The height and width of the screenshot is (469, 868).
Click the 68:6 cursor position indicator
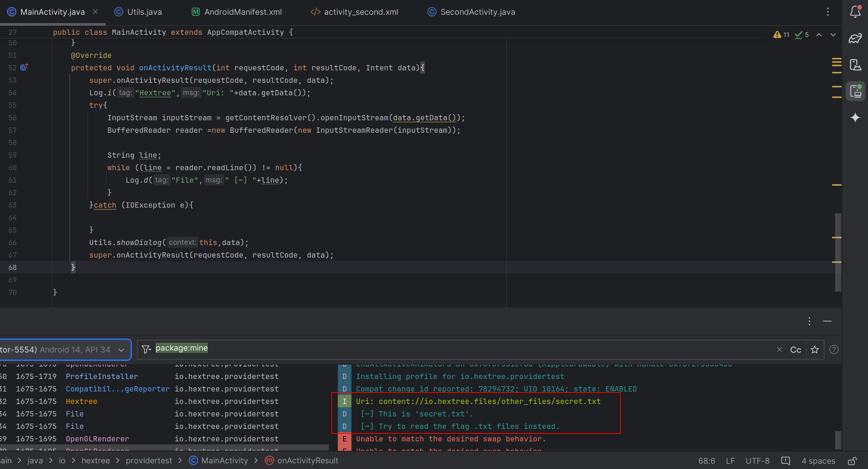point(706,461)
